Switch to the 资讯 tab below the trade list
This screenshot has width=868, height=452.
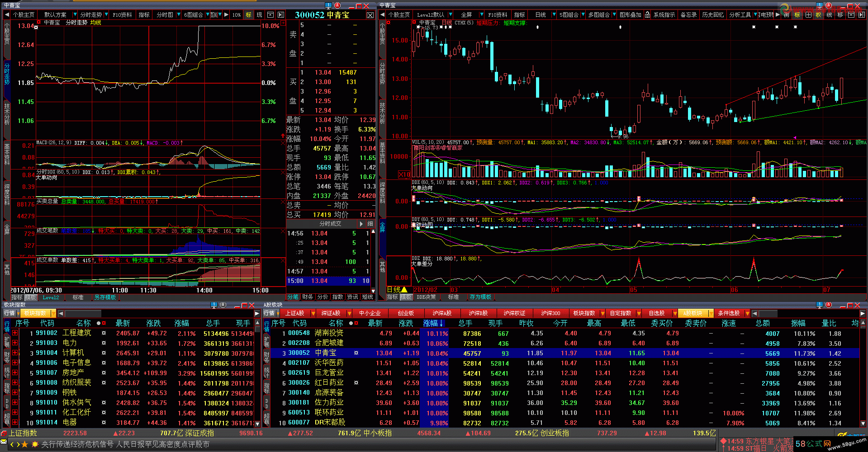coord(352,297)
